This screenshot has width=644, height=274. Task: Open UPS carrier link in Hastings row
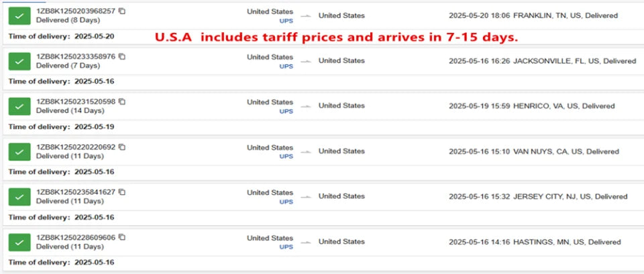[286, 247]
